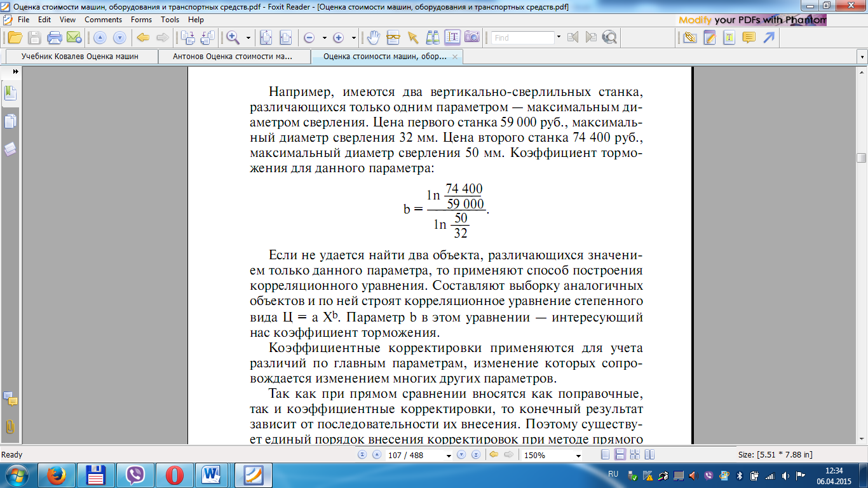Open the Comments menu
The width and height of the screenshot is (868, 488).
point(103,20)
